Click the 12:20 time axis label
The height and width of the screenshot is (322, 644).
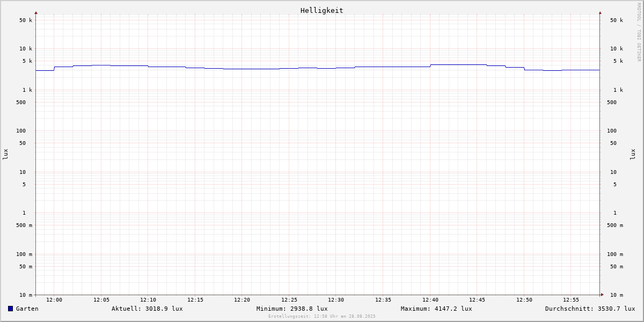[242, 300]
